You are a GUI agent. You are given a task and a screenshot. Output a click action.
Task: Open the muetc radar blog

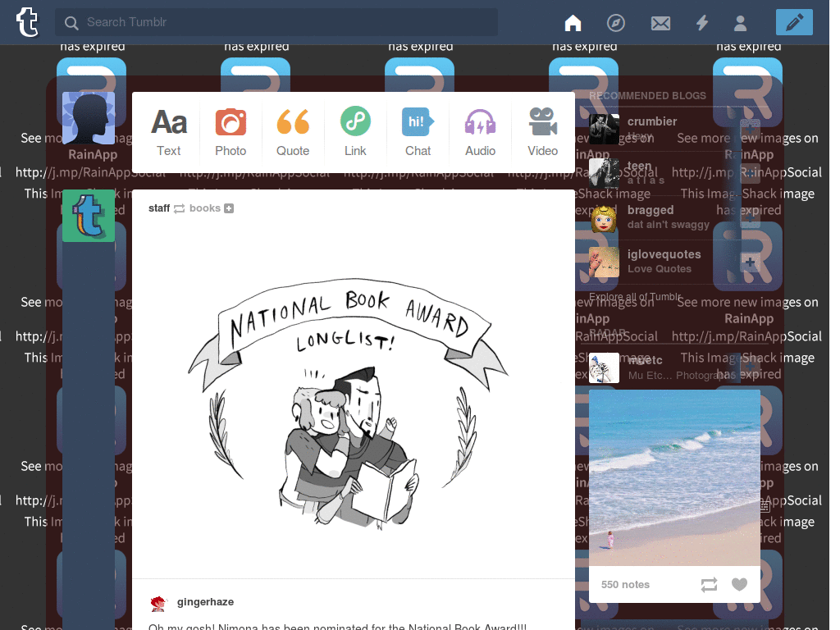point(645,361)
